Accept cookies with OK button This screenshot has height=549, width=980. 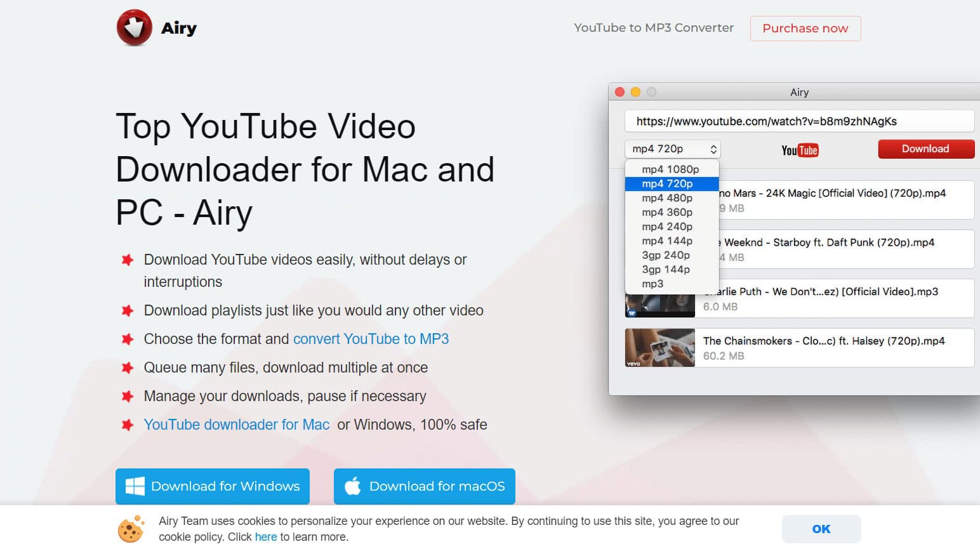point(821,529)
